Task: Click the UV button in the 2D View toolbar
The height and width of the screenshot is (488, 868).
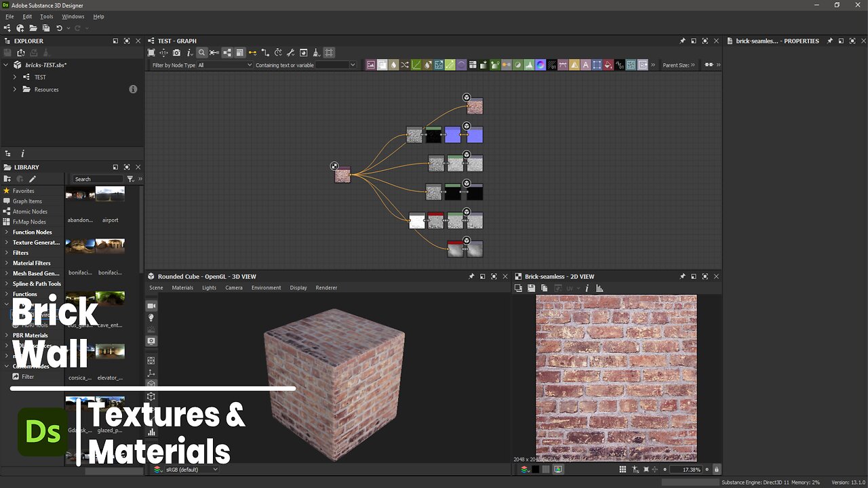Action: 570,288
